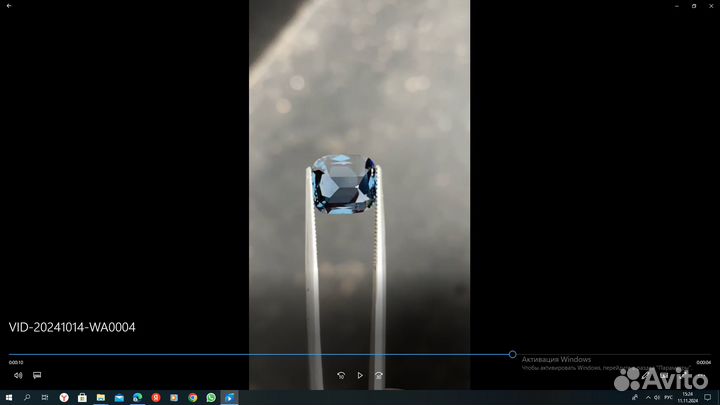Open the Mail app from the taskbar

coord(119,398)
